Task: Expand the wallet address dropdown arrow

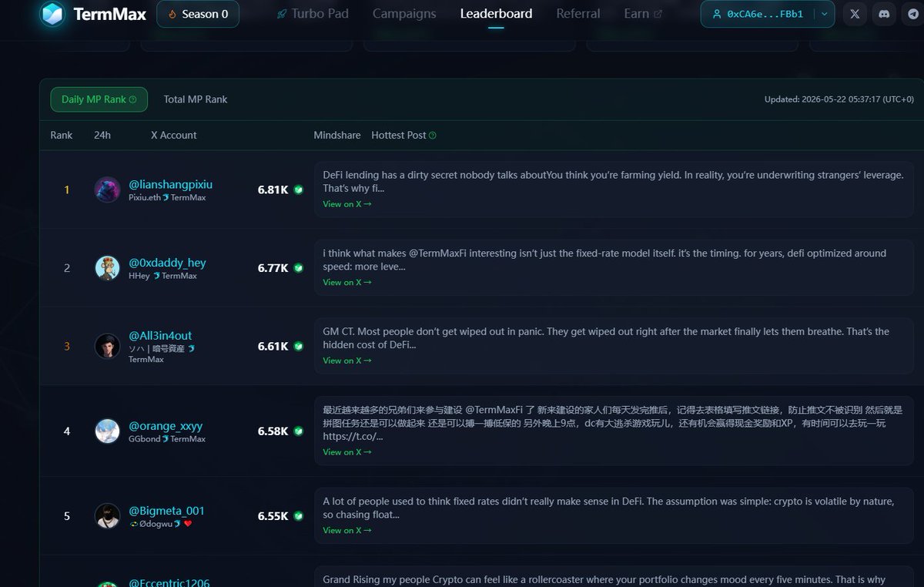Action: click(x=825, y=14)
